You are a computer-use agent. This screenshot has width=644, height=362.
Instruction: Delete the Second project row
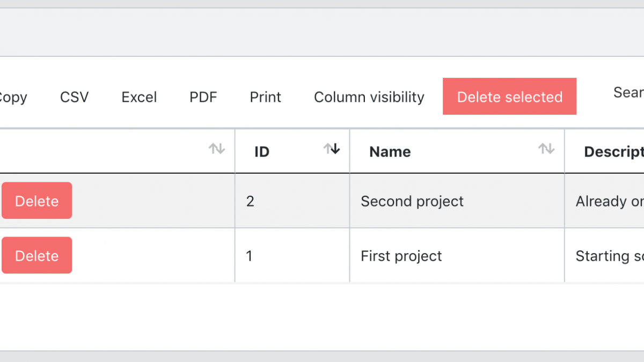[36, 201]
